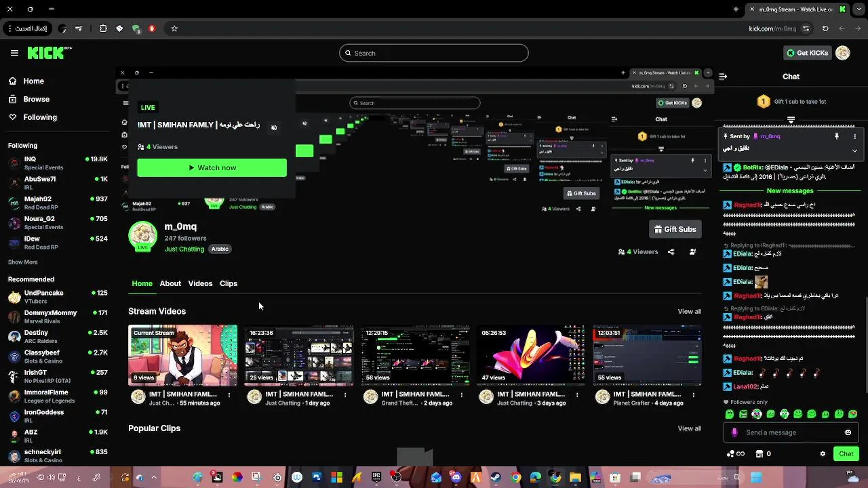868x488 pixels.
Task: Open options for 55 minutes ago video
Action: coord(229,394)
